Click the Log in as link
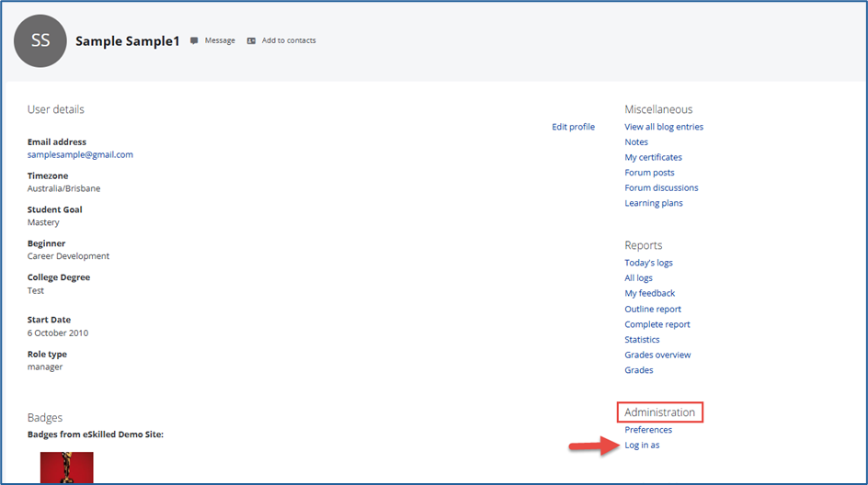The image size is (868, 485). [x=642, y=446]
